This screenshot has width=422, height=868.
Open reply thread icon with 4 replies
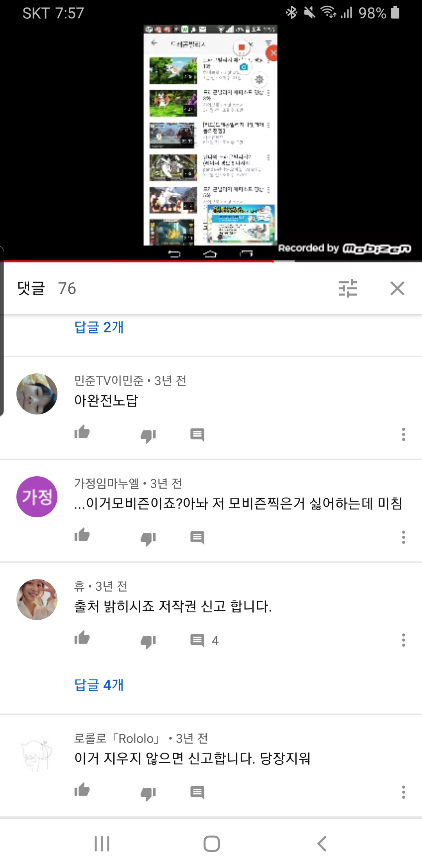pyautogui.click(x=204, y=640)
